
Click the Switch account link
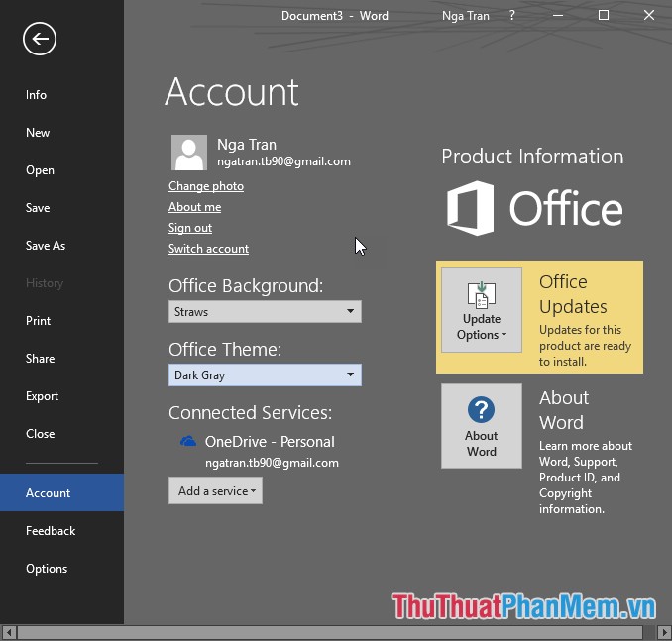pos(208,249)
